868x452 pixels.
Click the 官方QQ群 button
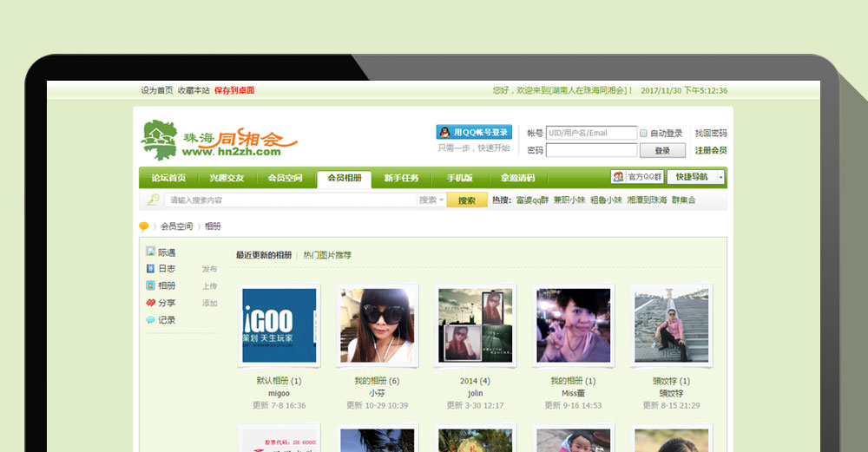(637, 176)
